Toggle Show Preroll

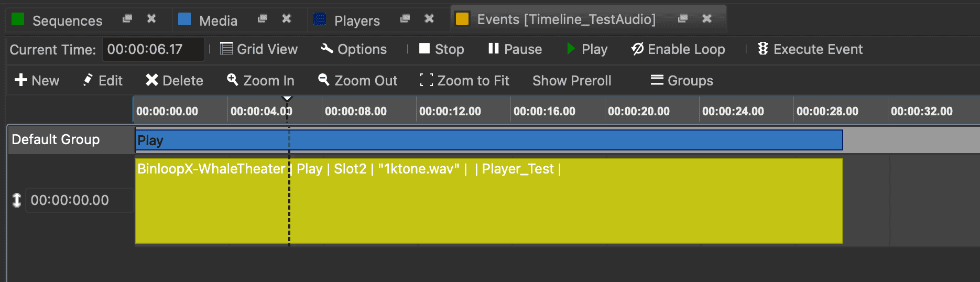[572, 81]
